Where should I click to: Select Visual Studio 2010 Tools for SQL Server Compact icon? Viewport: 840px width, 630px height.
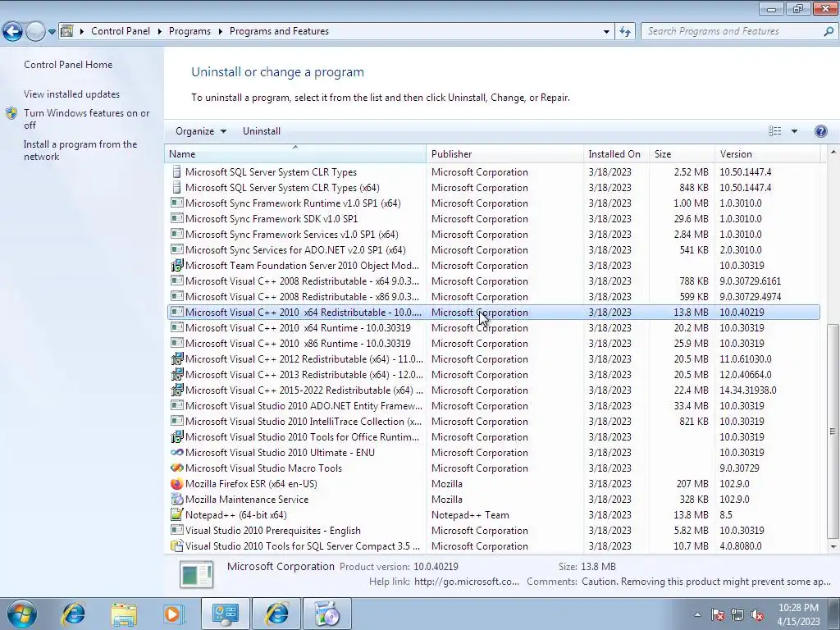[x=176, y=546]
